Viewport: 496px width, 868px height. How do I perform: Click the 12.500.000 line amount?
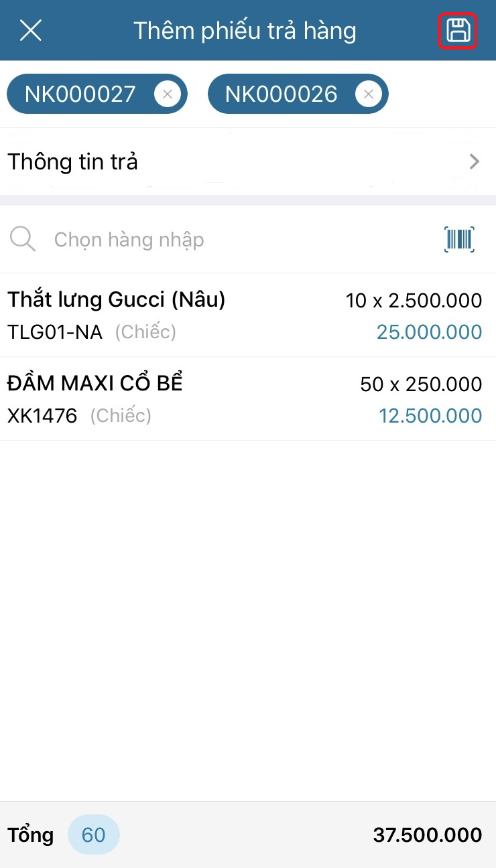[x=430, y=416]
